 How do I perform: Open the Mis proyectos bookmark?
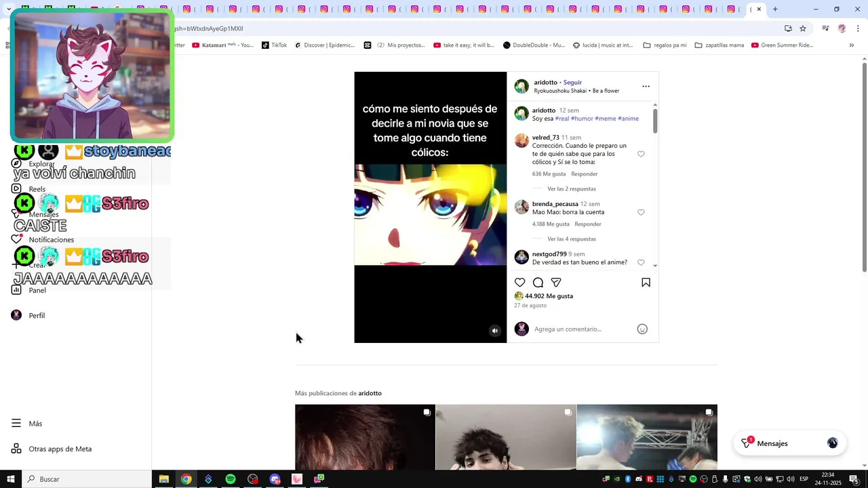395,45
